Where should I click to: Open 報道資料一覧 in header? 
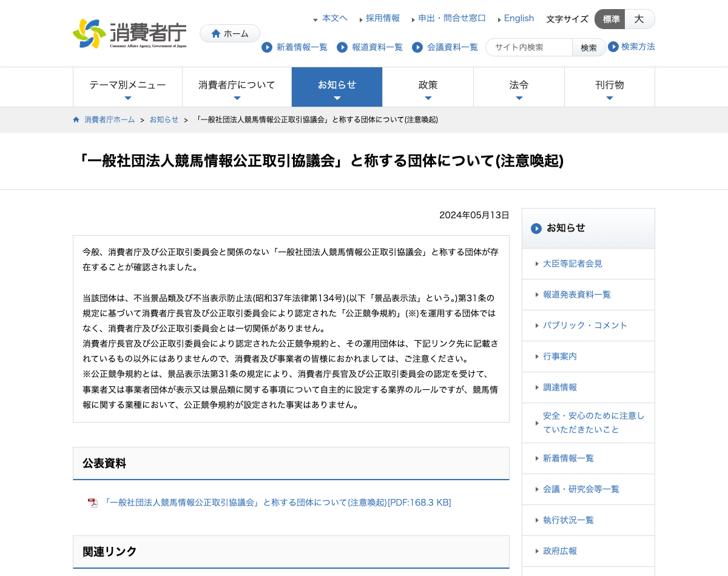coord(377,47)
